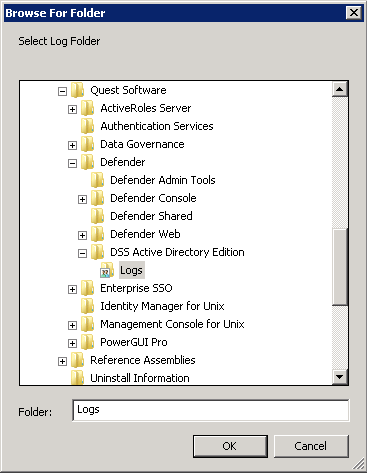Viewport: 367px width, 473px height.
Task: Expand the Defender Console node
Action: tap(82, 199)
